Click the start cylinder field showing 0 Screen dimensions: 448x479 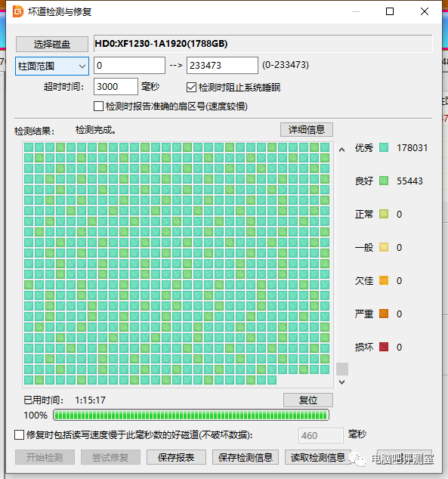click(129, 66)
